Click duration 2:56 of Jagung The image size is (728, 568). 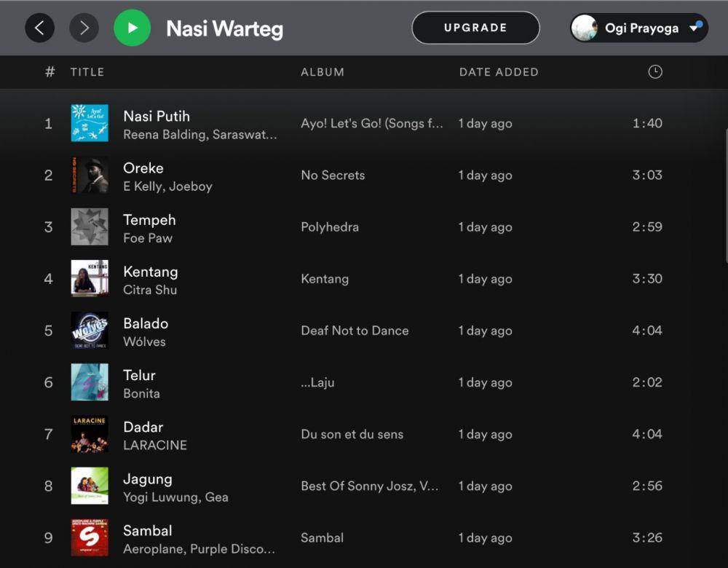pyautogui.click(x=647, y=486)
